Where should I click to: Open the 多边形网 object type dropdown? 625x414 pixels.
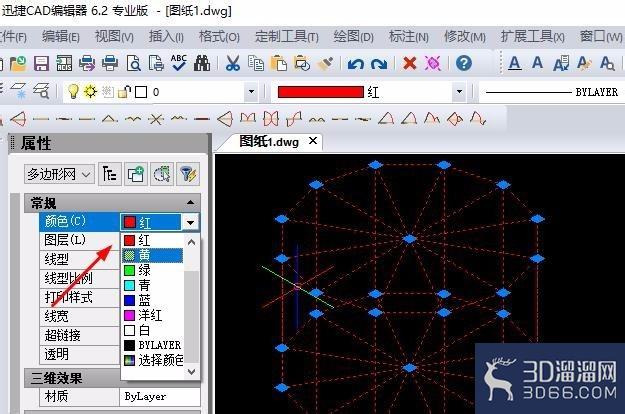[x=59, y=174]
